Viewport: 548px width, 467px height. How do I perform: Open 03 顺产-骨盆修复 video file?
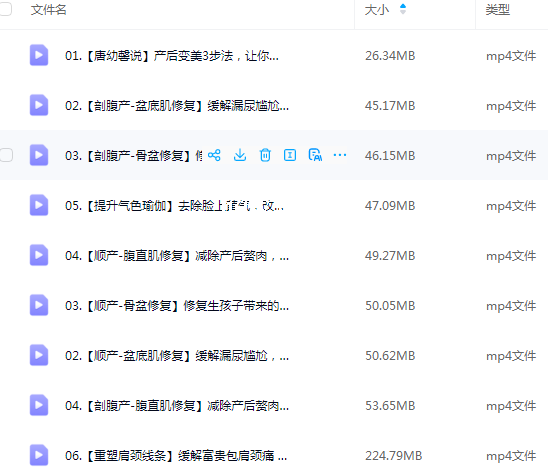177,306
